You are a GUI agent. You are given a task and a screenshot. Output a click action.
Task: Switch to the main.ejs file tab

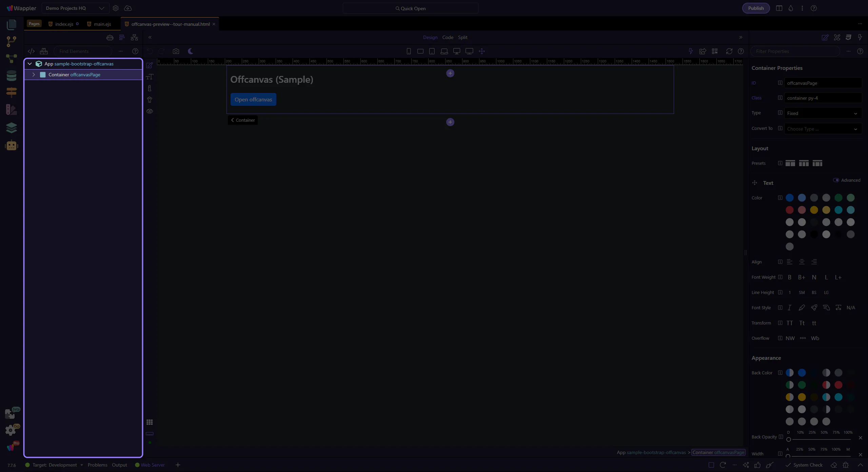click(102, 24)
